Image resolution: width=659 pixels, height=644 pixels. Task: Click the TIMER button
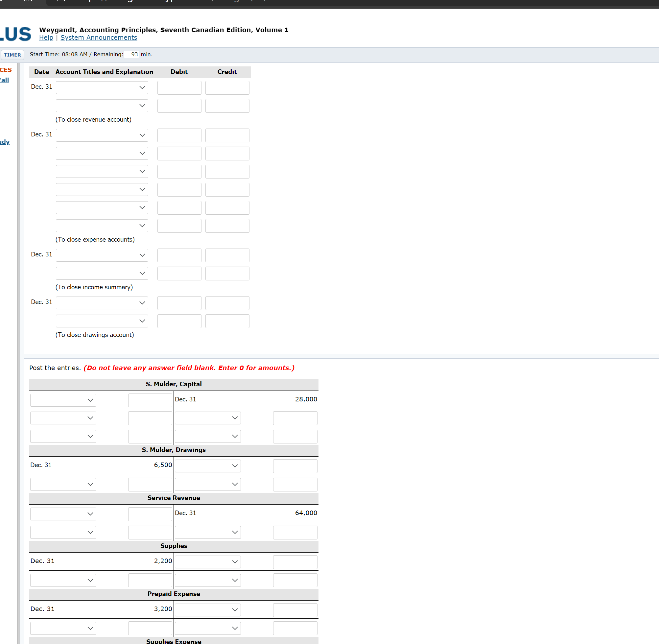click(12, 55)
